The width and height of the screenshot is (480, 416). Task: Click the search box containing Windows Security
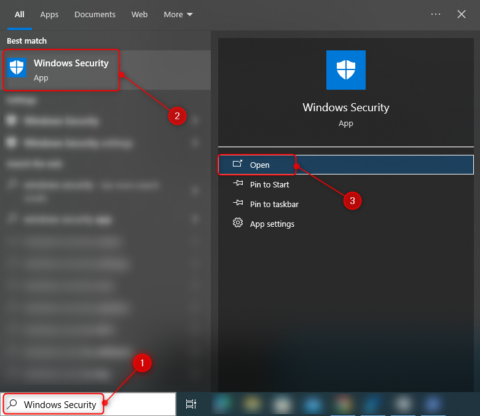point(88,404)
